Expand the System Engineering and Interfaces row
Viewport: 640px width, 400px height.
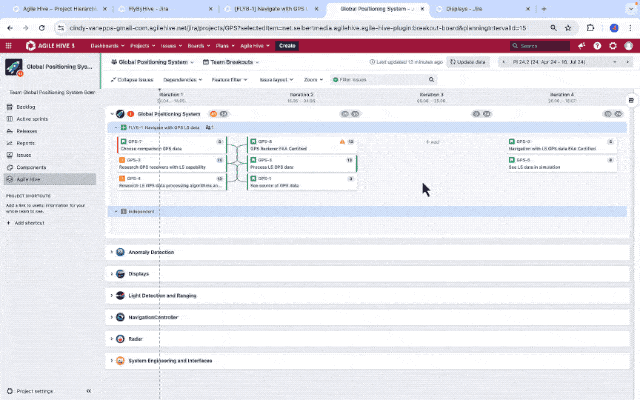point(111,360)
